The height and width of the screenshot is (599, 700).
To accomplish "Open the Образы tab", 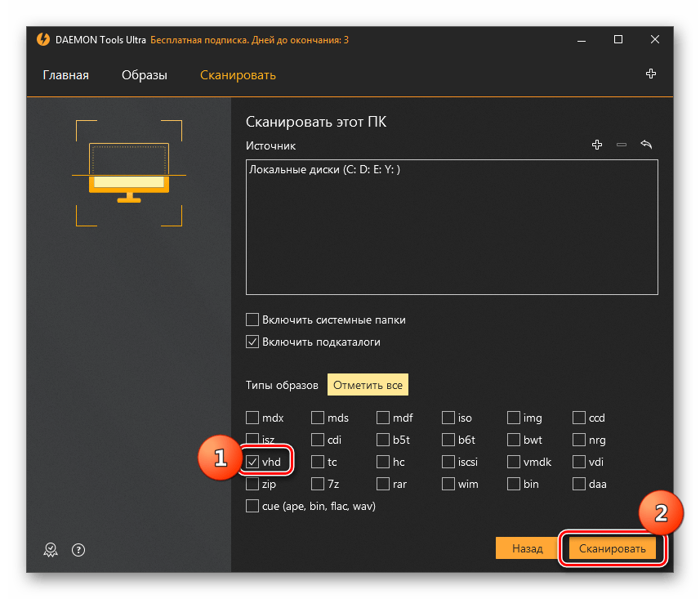I will click(145, 75).
